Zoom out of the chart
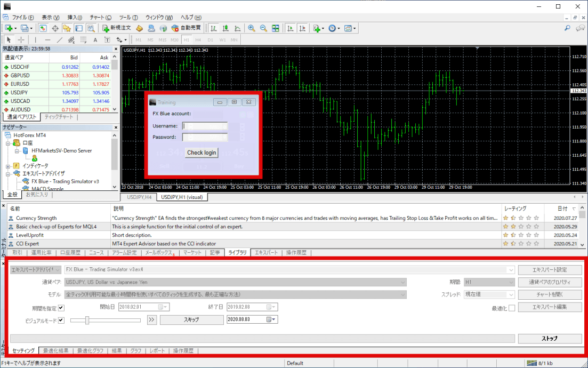The image size is (588, 368). [263, 28]
